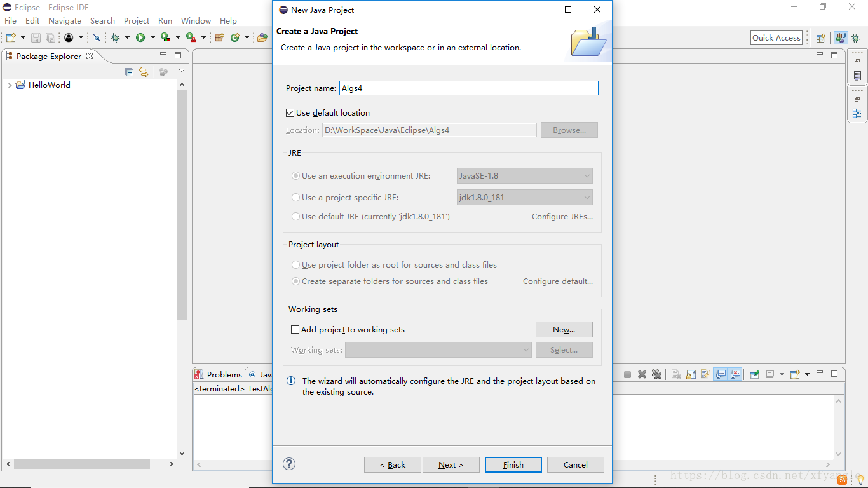Open the Package Explorer View Menu triangle
868x488 pixels.
click(182, 71)
